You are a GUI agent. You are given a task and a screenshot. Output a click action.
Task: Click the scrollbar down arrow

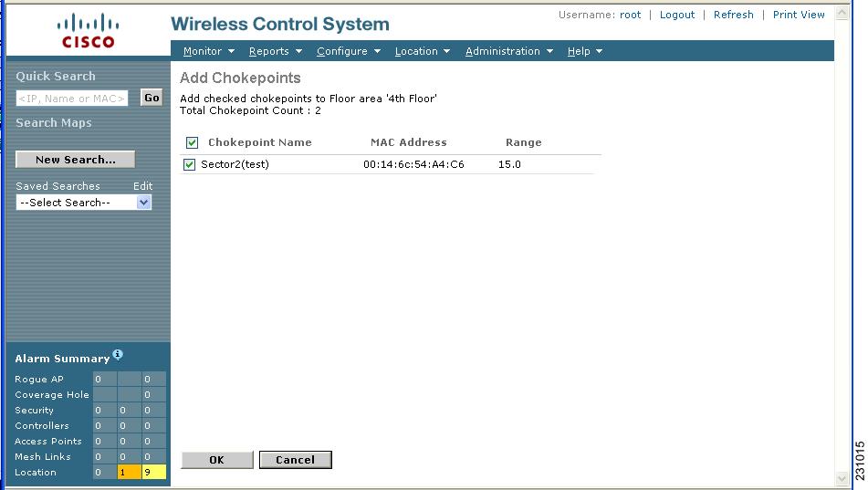842,478
